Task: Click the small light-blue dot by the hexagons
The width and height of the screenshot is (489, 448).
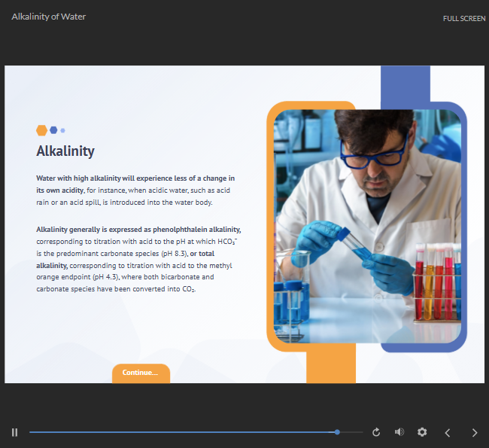Action: (x=63, y=130)
